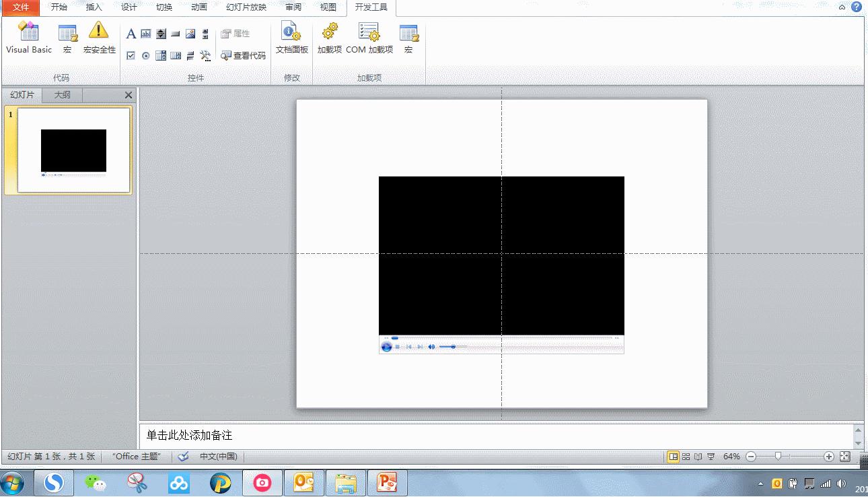Select slide 1 thumbnail in panel
This screenshot has height=497, width=868.
[x=73, y=150]
